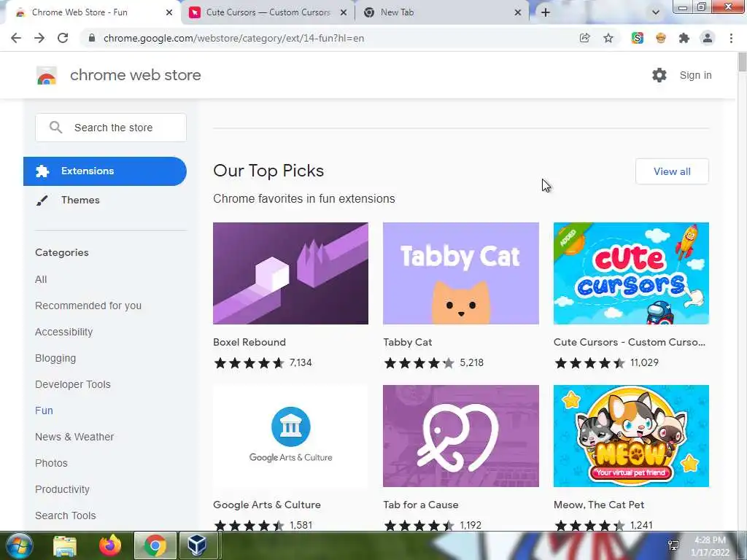
Task: Click the page vertical scrollbar thumb
Action: click(742, 63)
